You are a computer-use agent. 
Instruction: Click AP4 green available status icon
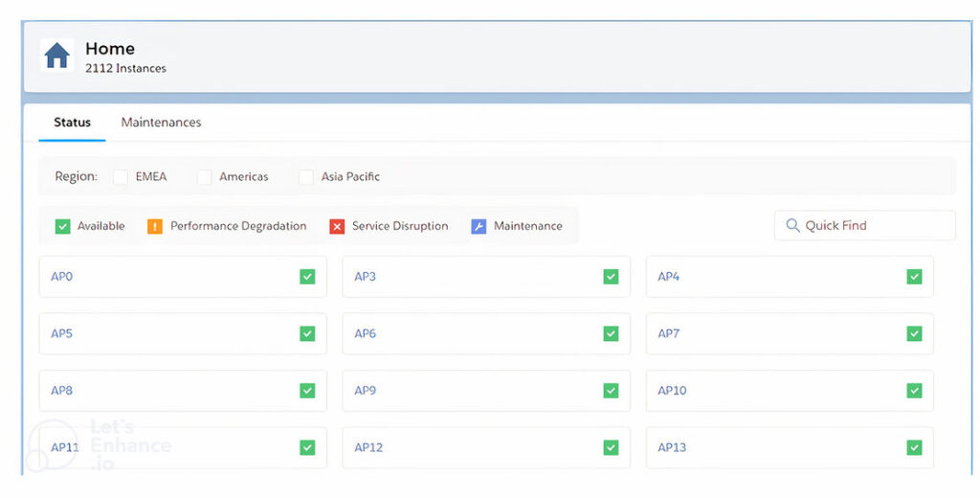click(x=914, y=277)
